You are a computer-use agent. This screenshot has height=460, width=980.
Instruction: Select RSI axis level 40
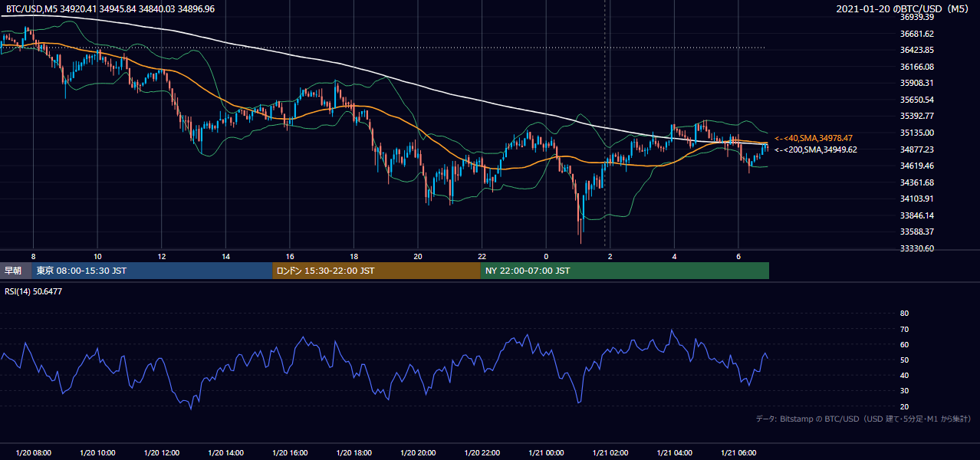[904, 375]
